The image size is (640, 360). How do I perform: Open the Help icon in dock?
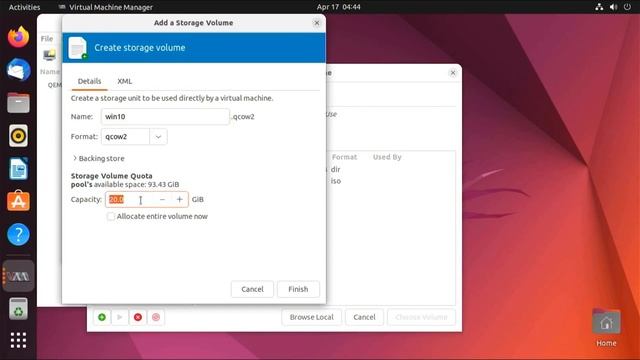point(18,234)
